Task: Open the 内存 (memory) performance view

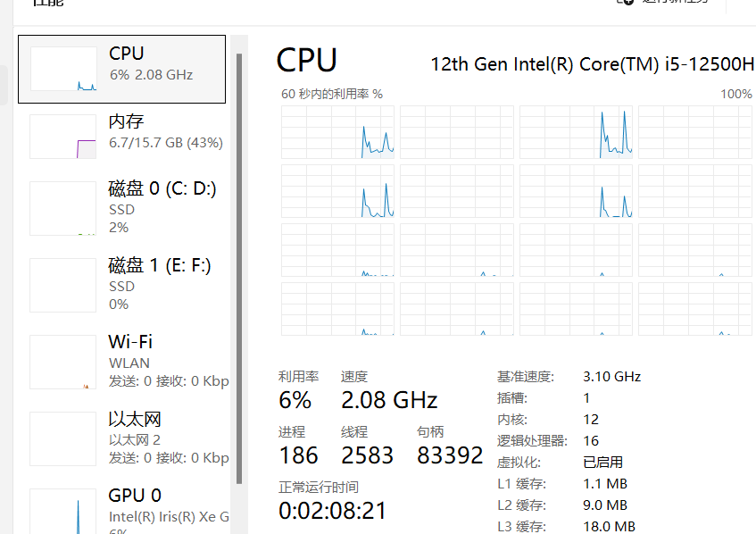Action: tap(121, 137)
